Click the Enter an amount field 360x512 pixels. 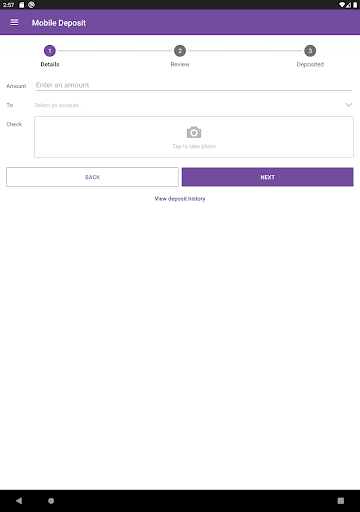click(x=194, y=85)
